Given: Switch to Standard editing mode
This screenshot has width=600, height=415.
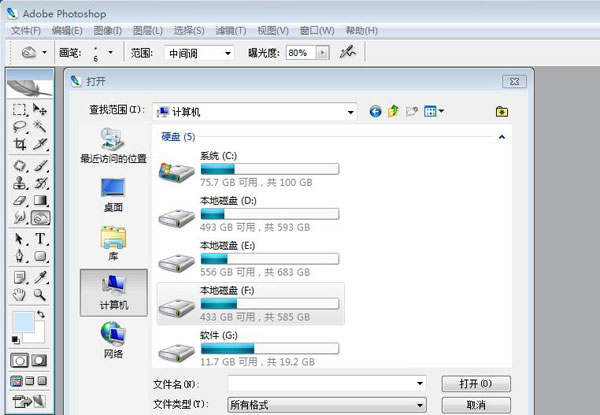Looking at the screenshot, I should tap(20, 359).
